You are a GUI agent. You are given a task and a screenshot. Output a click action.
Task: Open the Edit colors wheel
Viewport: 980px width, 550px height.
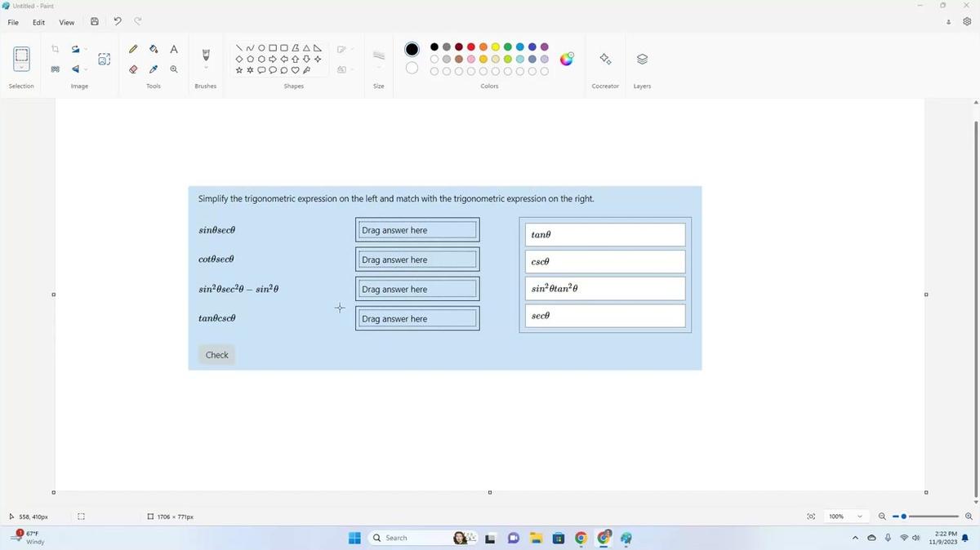[x=567, y=59]
